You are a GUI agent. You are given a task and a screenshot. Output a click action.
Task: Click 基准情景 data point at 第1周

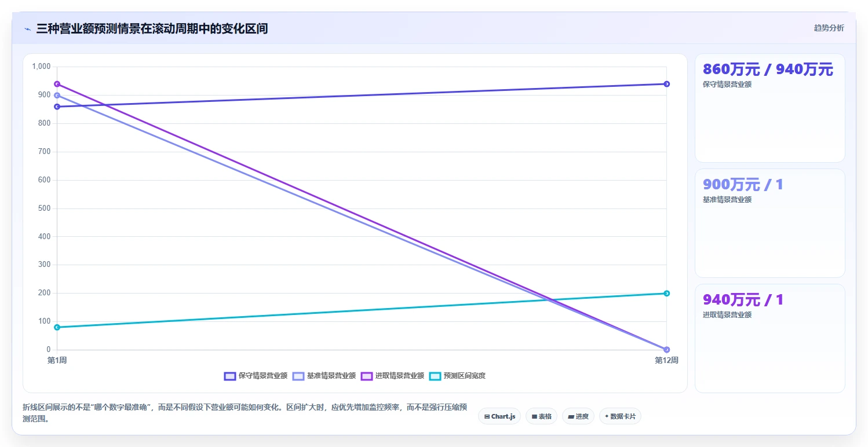57,95
